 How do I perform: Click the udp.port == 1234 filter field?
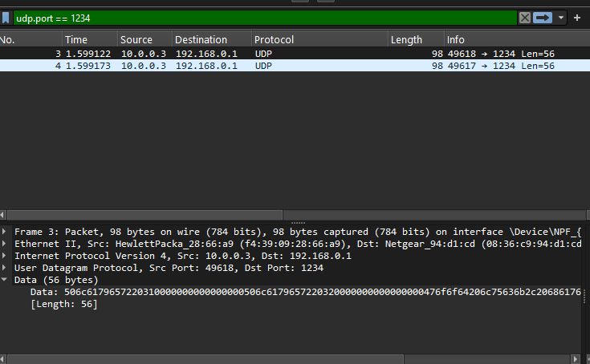(265, 18)
